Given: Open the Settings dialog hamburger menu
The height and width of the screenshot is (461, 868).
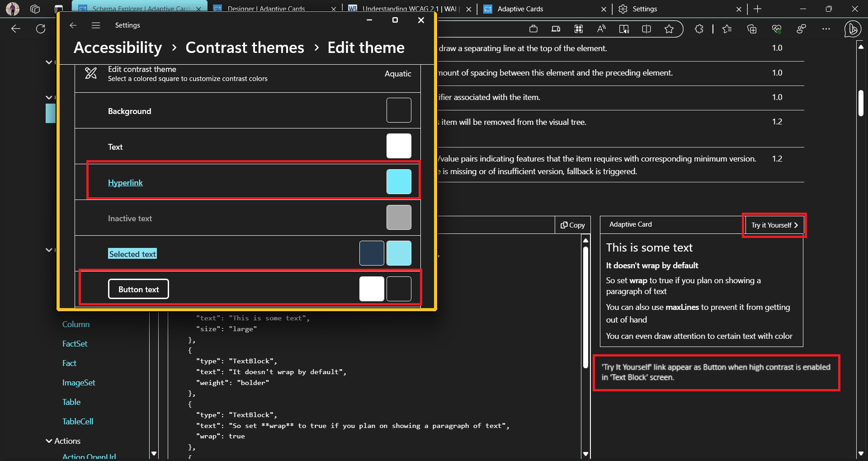Looking at the screenshot, I should 96,25.
